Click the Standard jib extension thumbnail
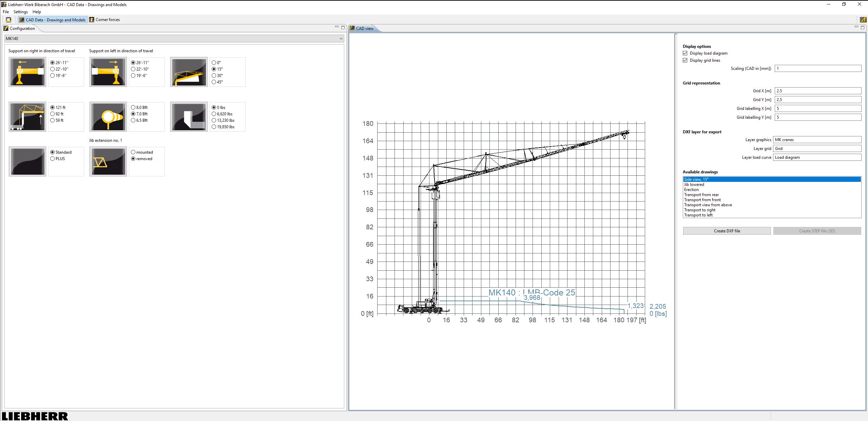The width and height of the screenshot is (868, 421). pyautogui.click(x=27, y=161)
